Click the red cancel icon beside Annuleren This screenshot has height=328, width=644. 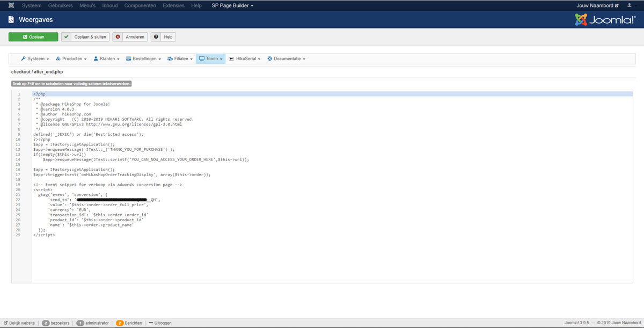click(x=118, y=37)
